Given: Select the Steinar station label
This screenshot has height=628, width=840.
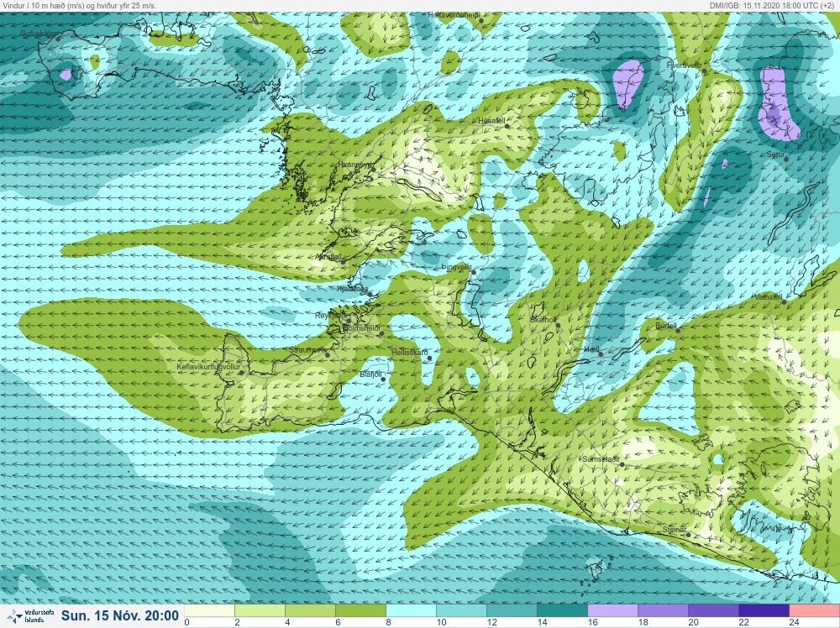Looking at the screenshot, I should click(674, 530).
